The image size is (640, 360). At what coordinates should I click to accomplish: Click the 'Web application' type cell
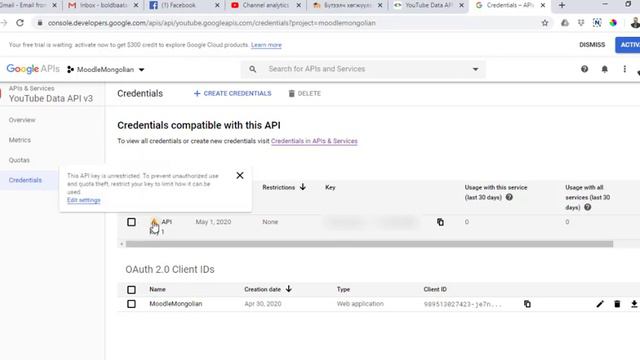(360, 304)
